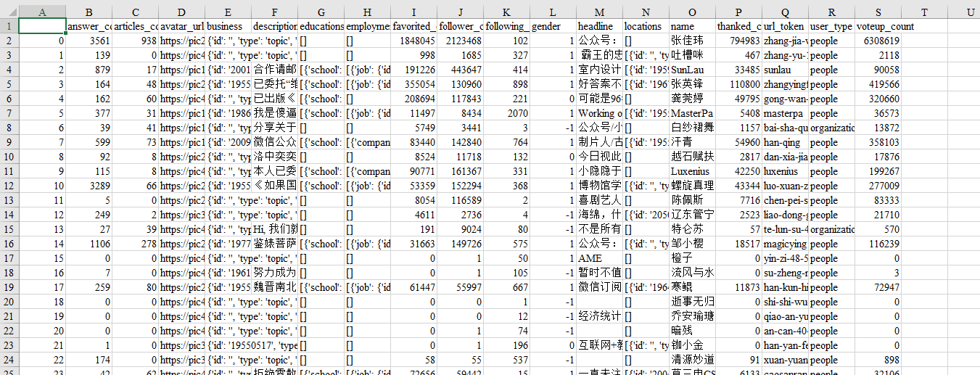Click the 'educations' header cell
Screen dimensions: 980x375
pyautogui.click(x=321, y=26)
